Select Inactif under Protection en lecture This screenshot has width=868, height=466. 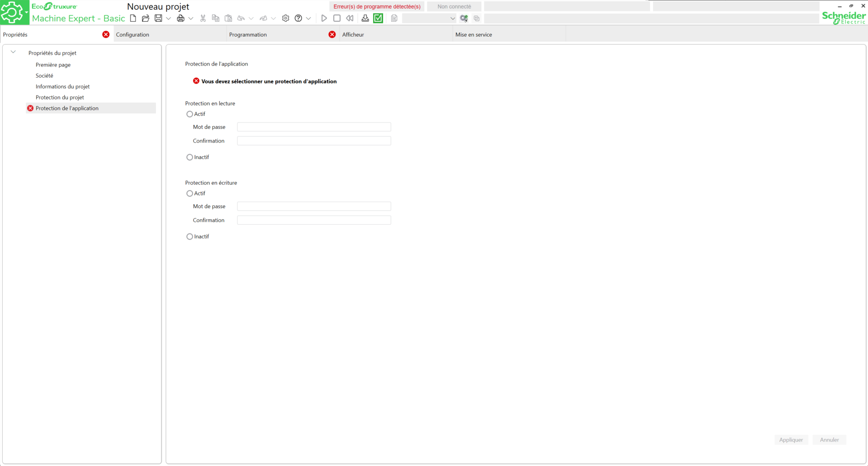click(190, 157)
